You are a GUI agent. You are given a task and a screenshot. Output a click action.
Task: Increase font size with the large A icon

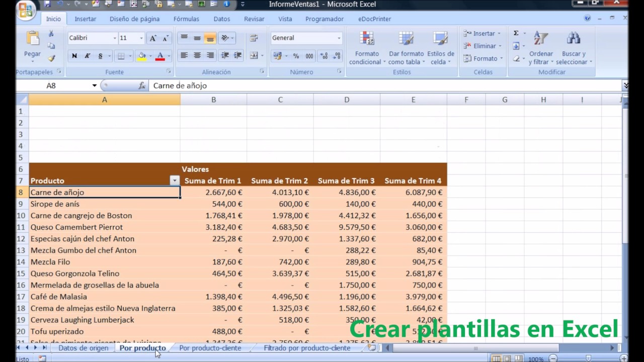[x=153, y=38]
